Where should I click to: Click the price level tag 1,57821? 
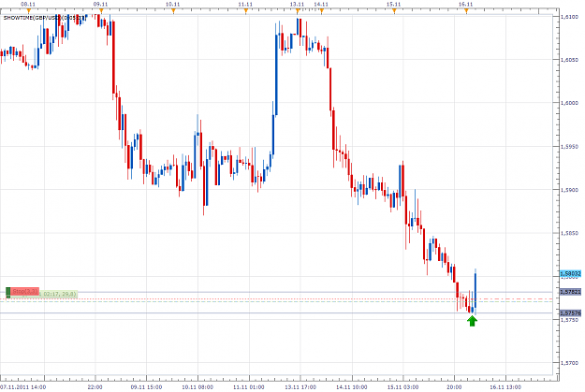pos(570,292)
